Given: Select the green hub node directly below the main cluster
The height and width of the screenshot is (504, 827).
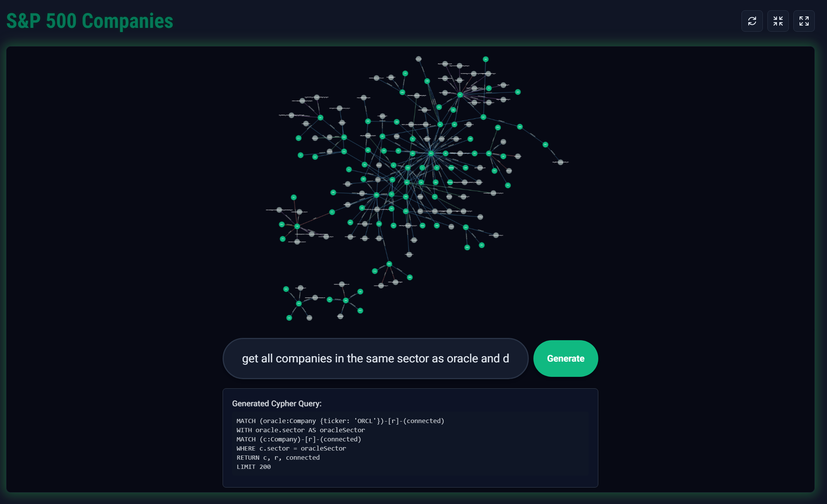Looking at the screenshot, I should pos(389,264).
